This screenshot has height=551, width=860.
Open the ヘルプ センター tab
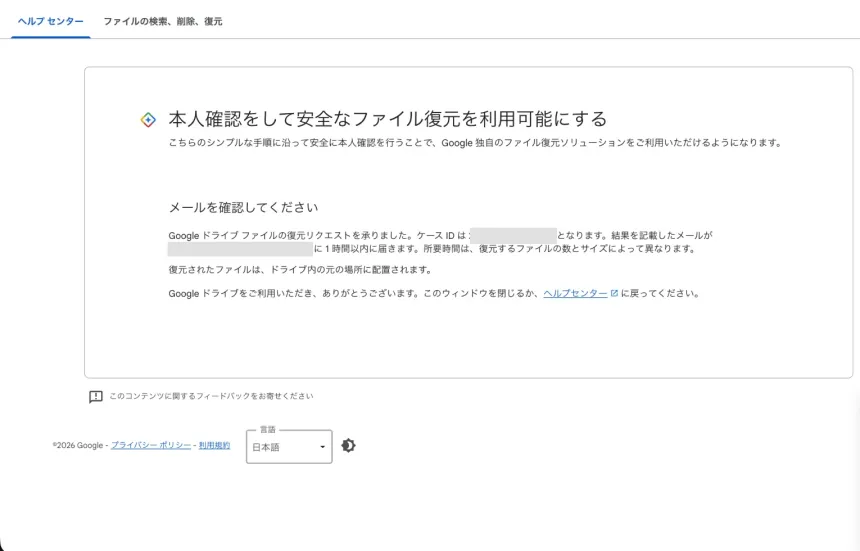50,21
